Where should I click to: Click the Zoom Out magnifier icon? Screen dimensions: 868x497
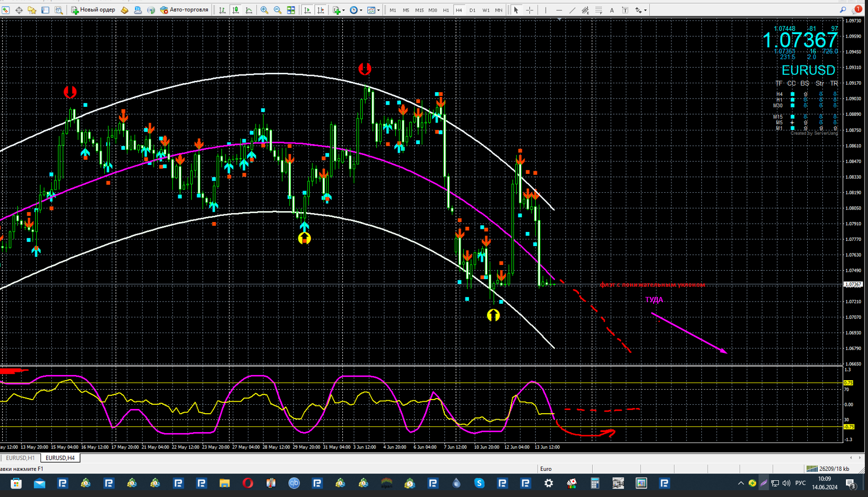[x=277, y=10]
